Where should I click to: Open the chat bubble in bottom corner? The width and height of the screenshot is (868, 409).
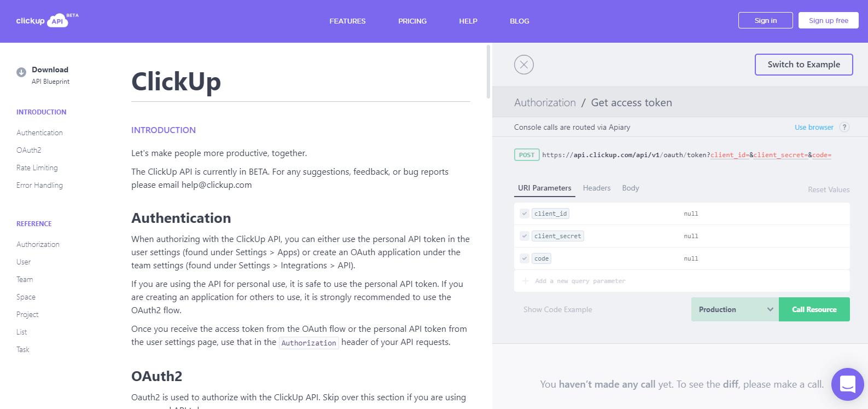pos(847,384)
